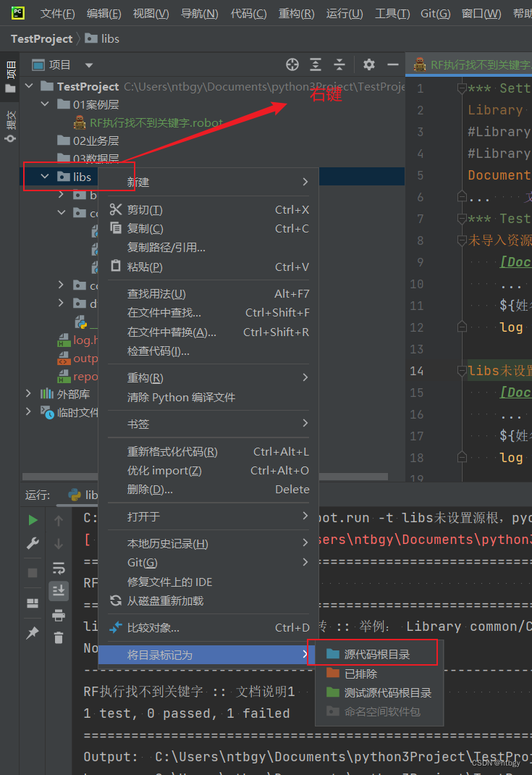Collapse the libs folder chevron
532x775 pixels.
point(45,177)
